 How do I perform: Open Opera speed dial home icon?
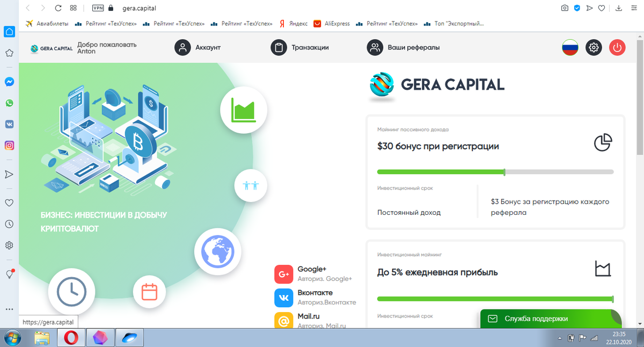[9, 32]
